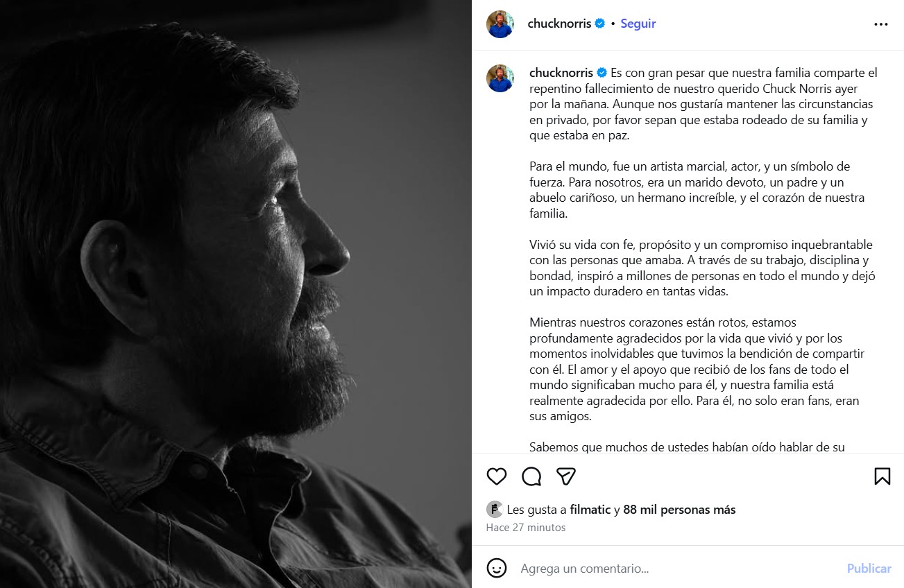Click verified badge next to header username
904x588 pixels.
pyautogui.click(x=600, y=24)
